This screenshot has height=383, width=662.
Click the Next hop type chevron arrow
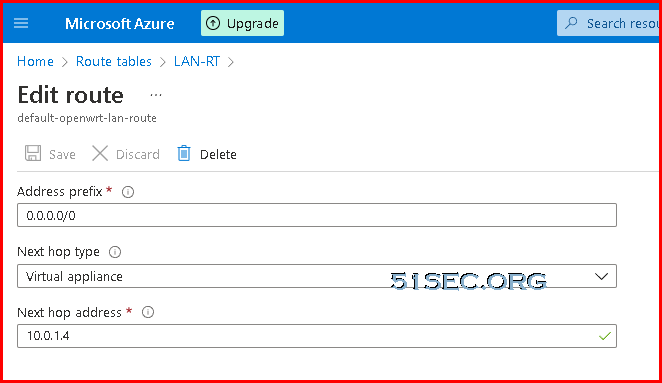601,277
